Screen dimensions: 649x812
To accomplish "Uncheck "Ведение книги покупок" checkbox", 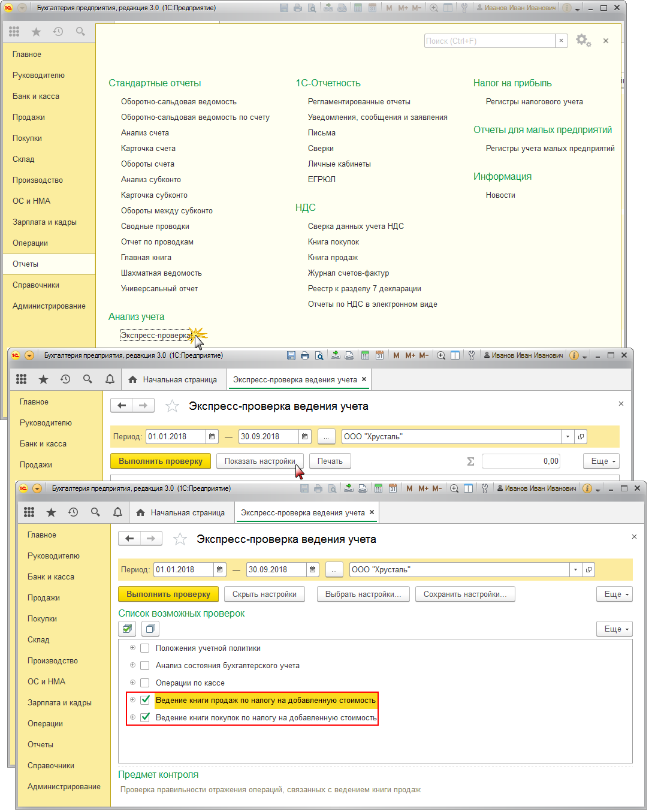I will tap(144, 717).
